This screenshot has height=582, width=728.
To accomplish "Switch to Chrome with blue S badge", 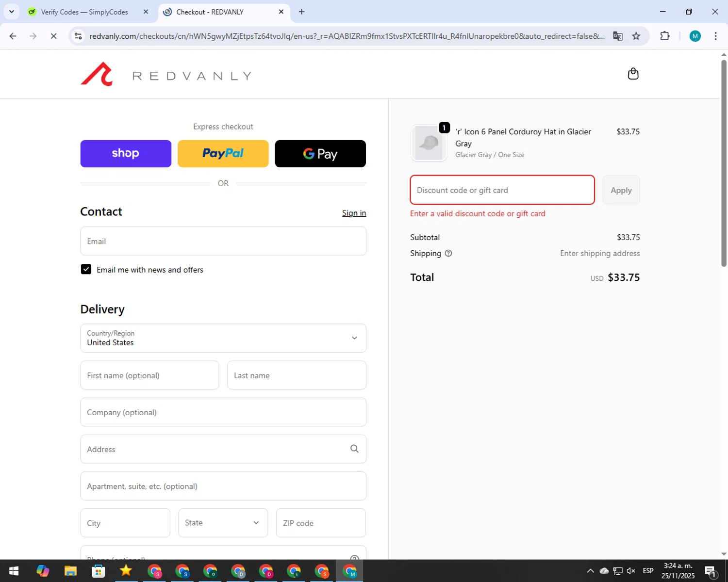I will point(182,571).
